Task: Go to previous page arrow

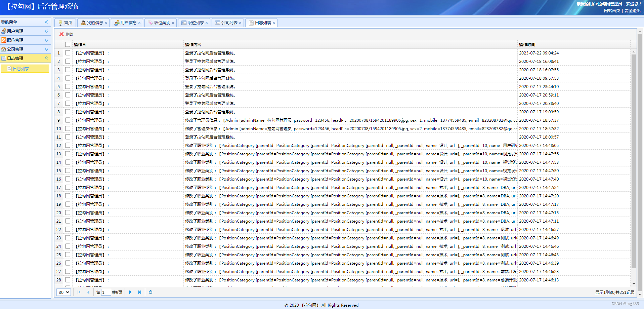Action: pyautogui.click(x=88, y=292)
